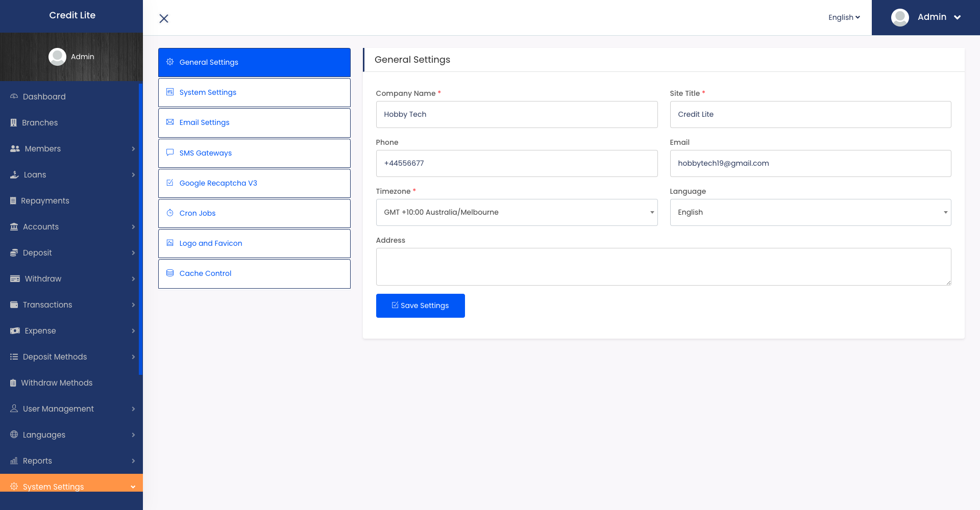
Task: Click the Branches icon in the sidebar
Action: [x=14, y=122]
